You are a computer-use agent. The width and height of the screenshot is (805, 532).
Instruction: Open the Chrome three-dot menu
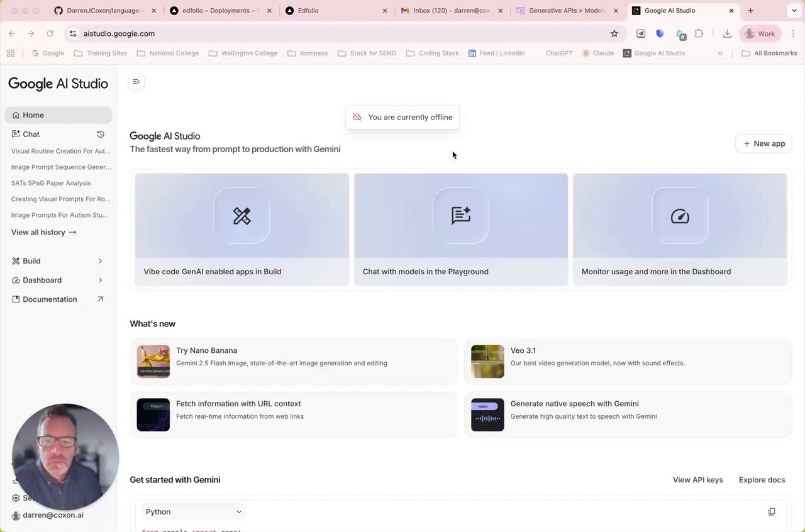point(793,33)
